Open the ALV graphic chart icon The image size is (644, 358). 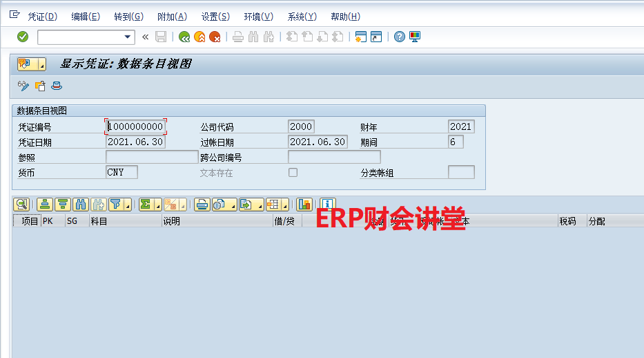click(304, 204)
